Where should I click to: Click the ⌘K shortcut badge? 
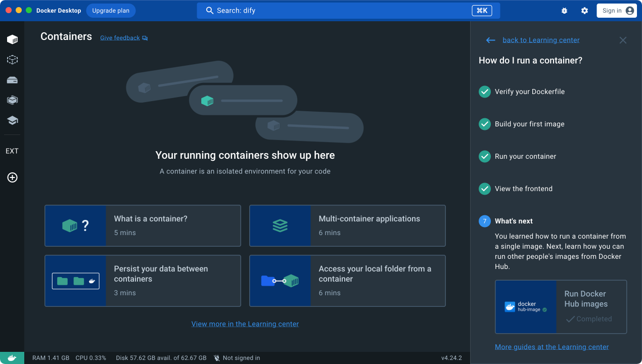482,11
